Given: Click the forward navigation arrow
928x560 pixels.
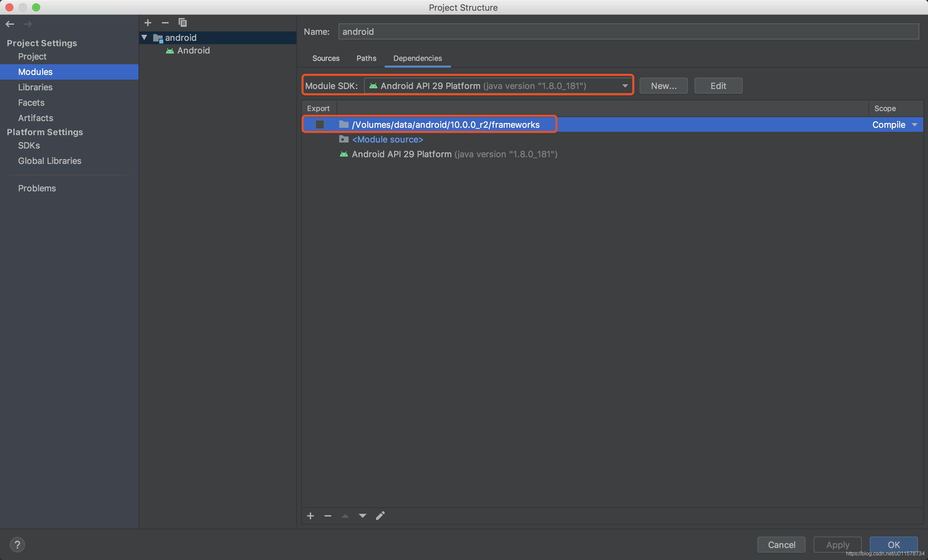Looking at the screenshot, I should (x=27, y=24).
